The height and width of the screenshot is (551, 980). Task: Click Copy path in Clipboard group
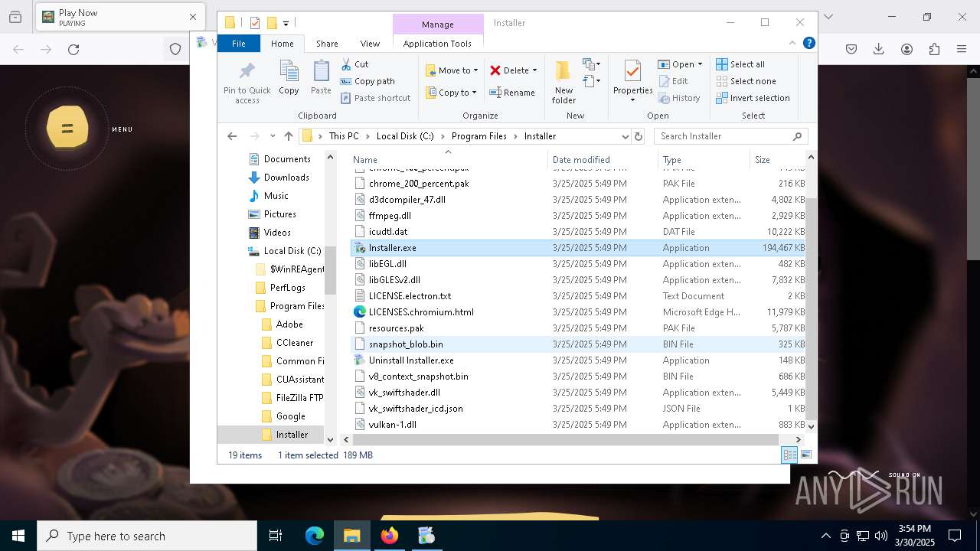pyautogui.click(x=367, y=81)
